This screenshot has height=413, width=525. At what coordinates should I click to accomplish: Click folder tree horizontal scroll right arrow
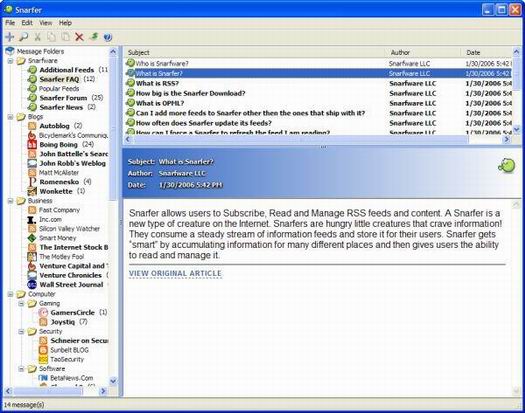click(x=103, y=391)
